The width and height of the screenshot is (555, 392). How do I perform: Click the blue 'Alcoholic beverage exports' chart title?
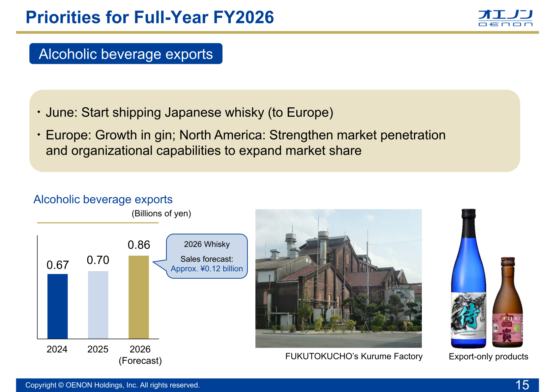[x=103, y=199]
